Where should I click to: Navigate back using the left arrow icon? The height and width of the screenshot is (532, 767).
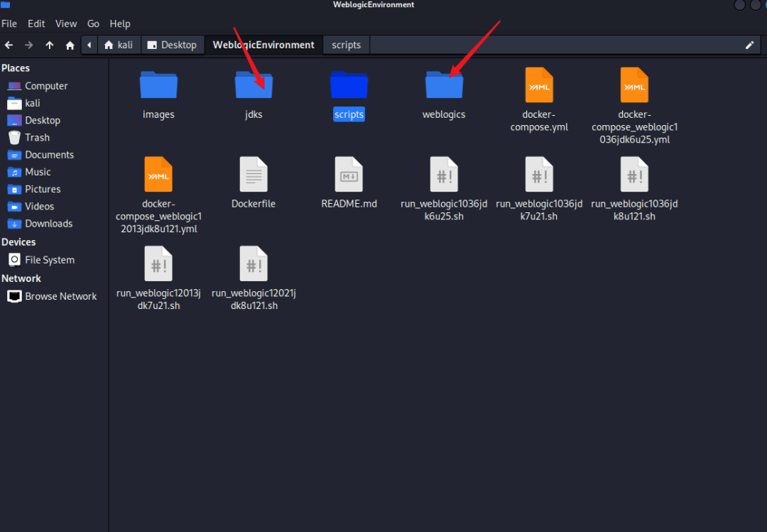(8, 45)
